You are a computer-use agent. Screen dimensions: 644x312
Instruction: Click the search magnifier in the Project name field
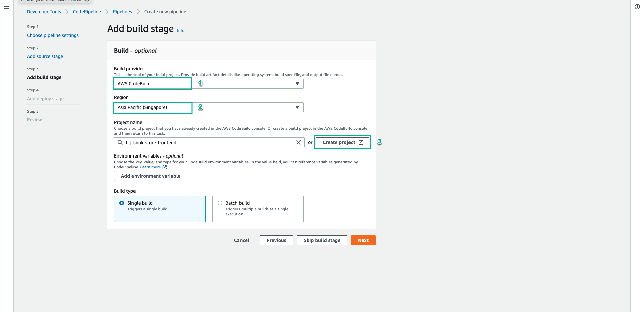[x=120, y=142]
